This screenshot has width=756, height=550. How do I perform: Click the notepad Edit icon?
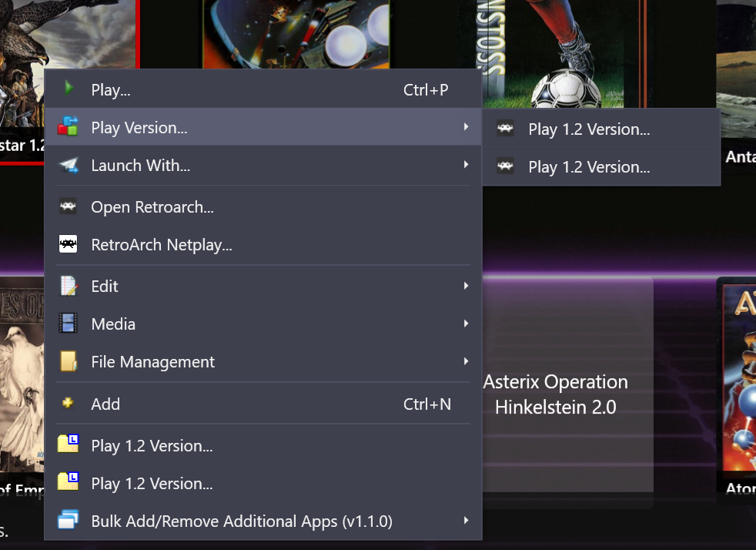click(69, 286)
